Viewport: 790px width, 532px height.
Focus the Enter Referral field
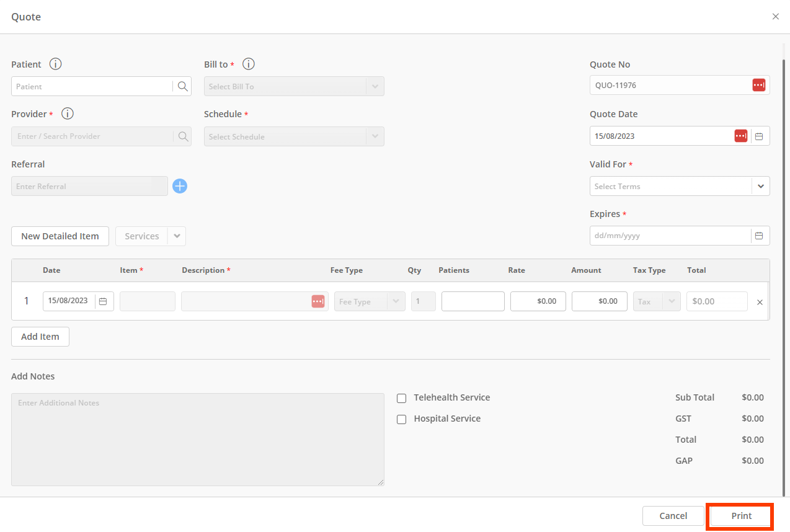[x=89, y=186]
